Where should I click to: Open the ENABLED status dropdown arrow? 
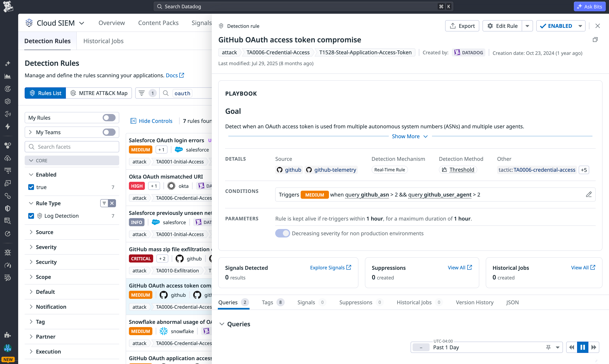580,26
